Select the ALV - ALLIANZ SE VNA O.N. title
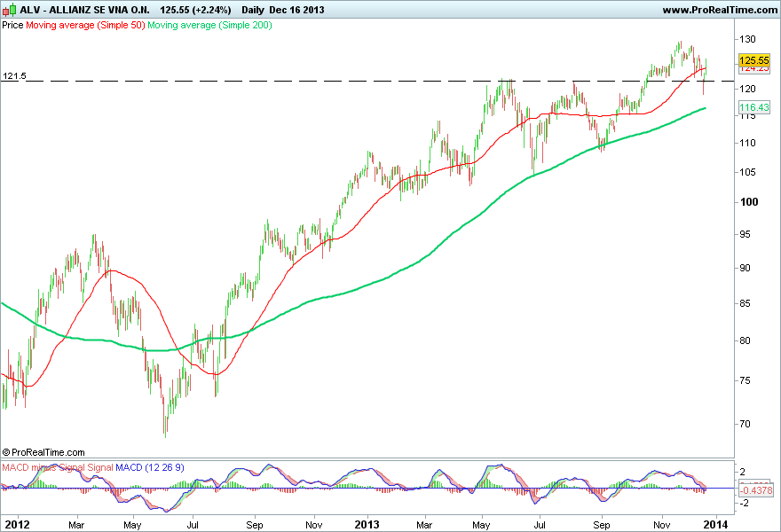781x532 pixels. click(x=84, y=10)
